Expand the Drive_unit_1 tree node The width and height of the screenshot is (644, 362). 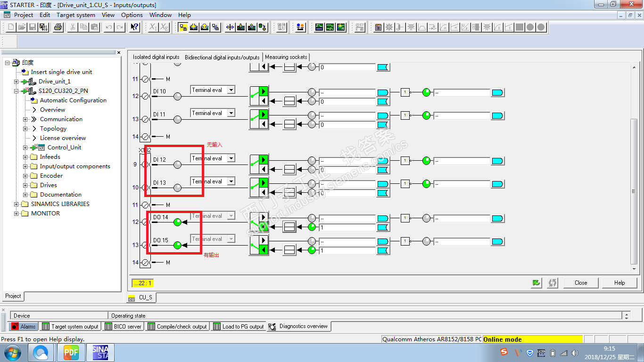pyautogui.click(x=17, y=82)
